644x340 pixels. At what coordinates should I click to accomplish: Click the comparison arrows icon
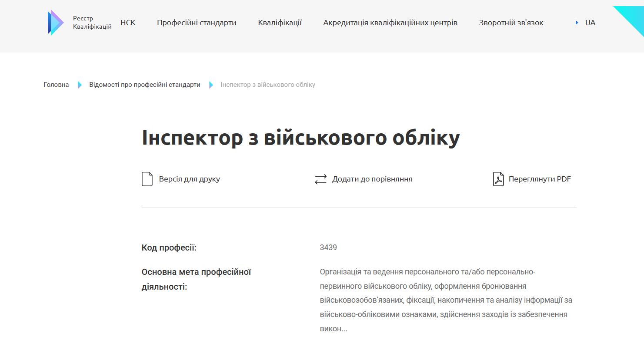click(x=320, y=179)
